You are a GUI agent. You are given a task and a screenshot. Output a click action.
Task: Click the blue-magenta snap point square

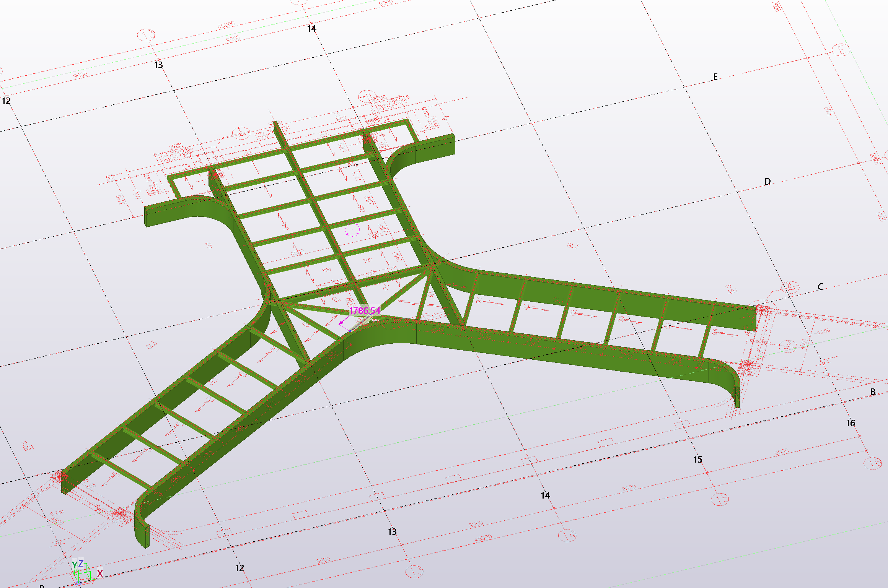click(x=350, y=331)
